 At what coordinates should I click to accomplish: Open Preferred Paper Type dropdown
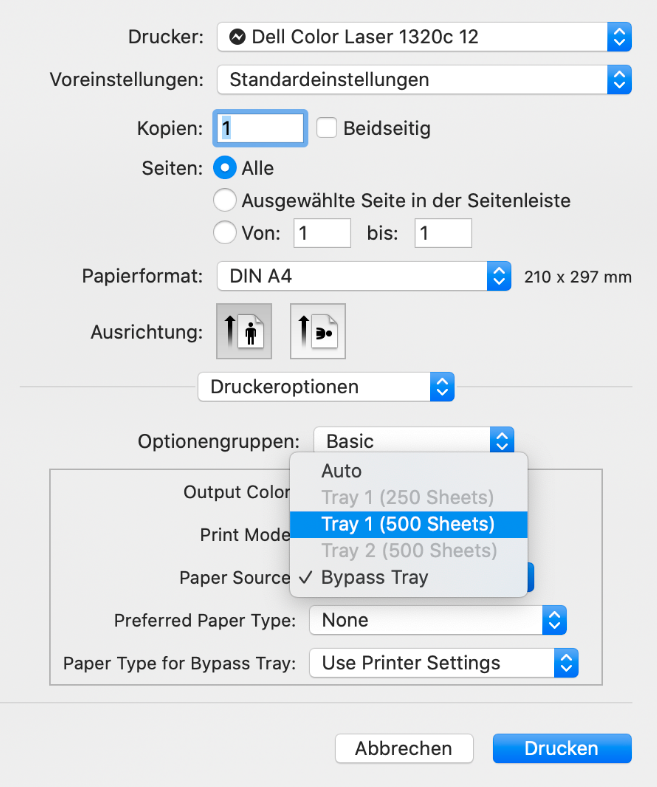point(438,620)
